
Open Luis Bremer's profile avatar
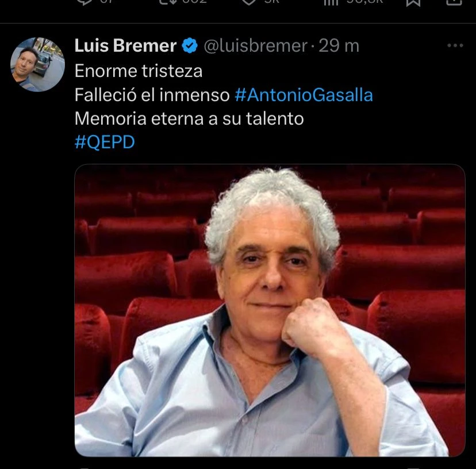37,64
